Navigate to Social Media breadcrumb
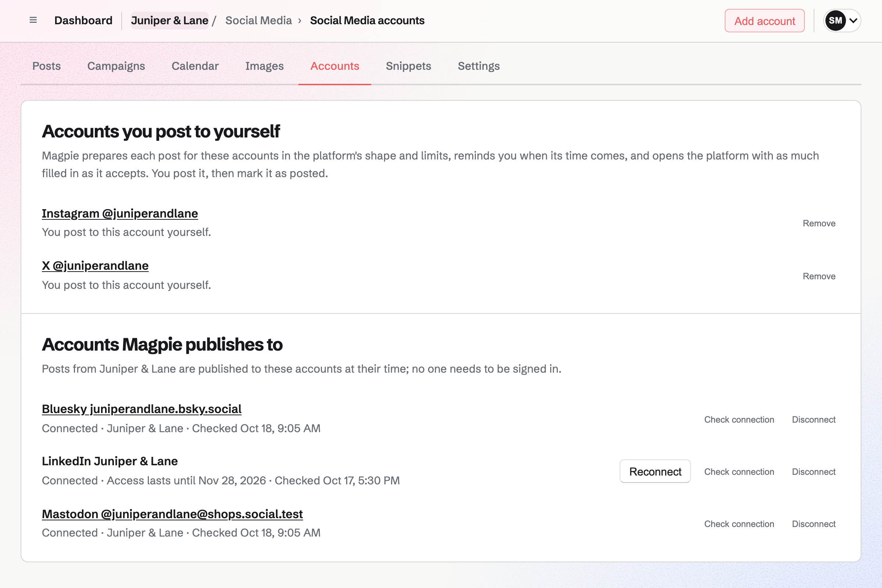 point(258,21)
